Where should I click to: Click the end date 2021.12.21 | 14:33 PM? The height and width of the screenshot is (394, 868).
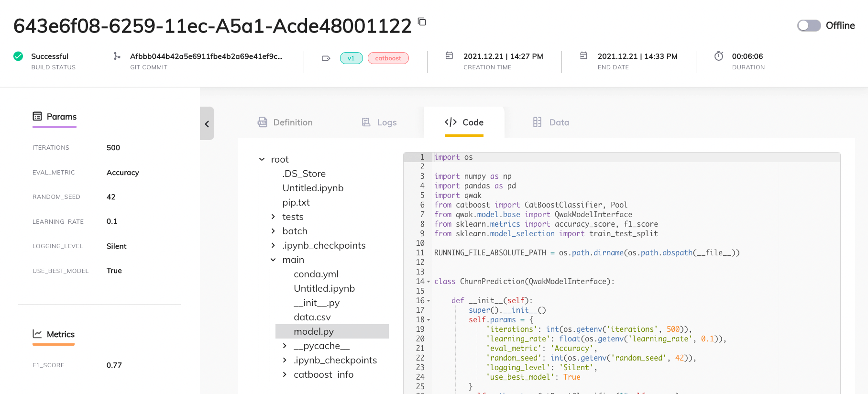point(637,56)
